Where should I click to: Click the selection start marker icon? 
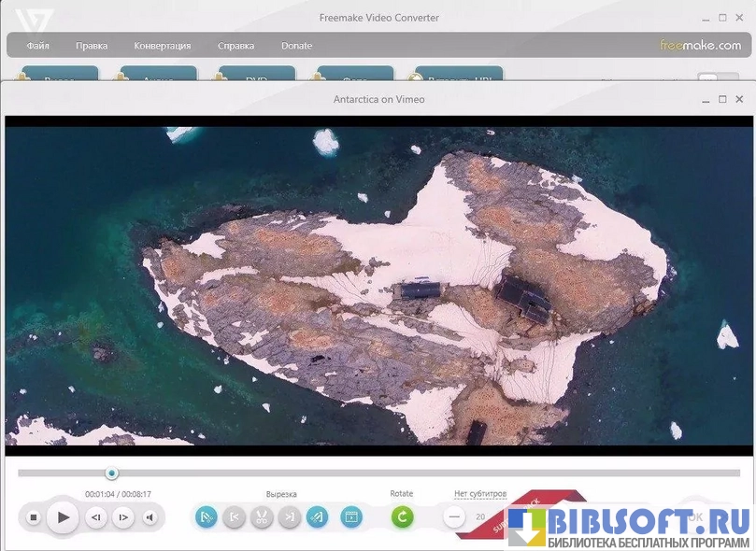207,516
